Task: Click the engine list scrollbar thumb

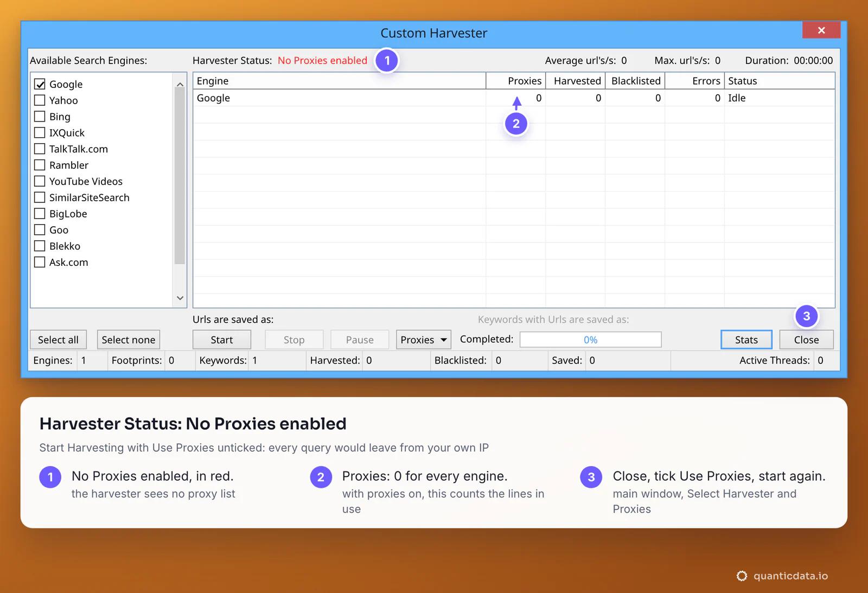Action: click(180, 175)
